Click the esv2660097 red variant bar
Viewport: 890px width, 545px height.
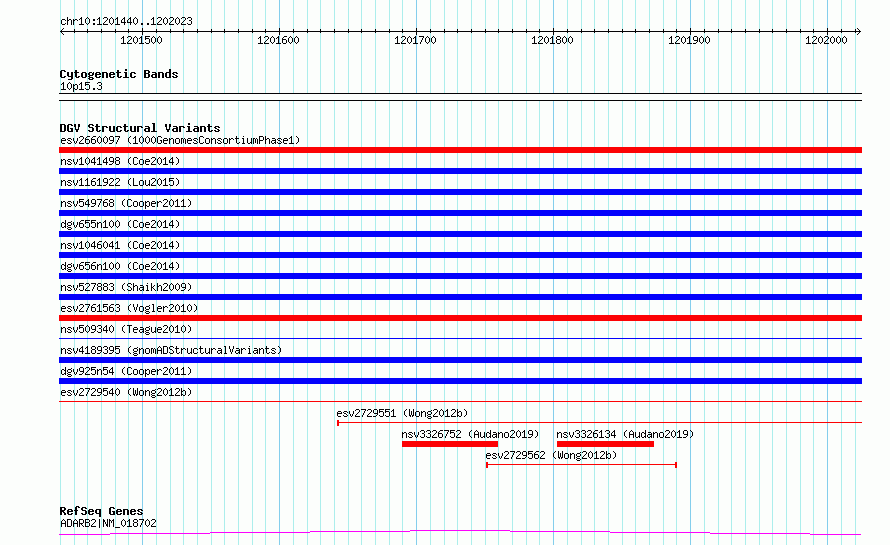point(460,150)
